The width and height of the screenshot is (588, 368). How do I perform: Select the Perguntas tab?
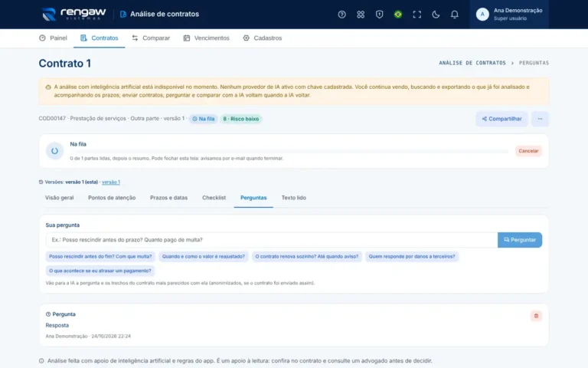coord(253,198)
